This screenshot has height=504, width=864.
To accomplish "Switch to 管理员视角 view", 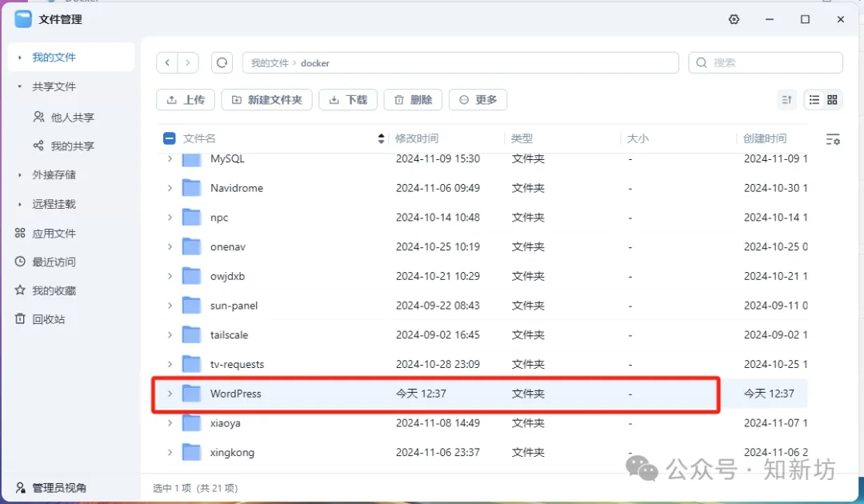I will point(50,488).
